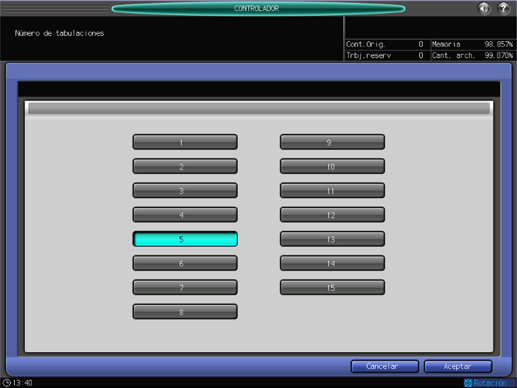Click the clock icon beside 13:40
This screenshot has width=517, height=388.
7,383
